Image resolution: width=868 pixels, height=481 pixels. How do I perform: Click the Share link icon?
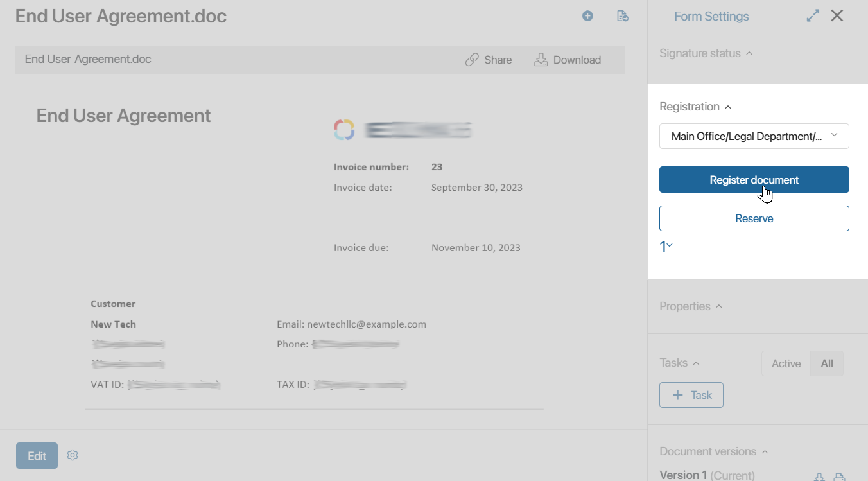pos(472,60)
